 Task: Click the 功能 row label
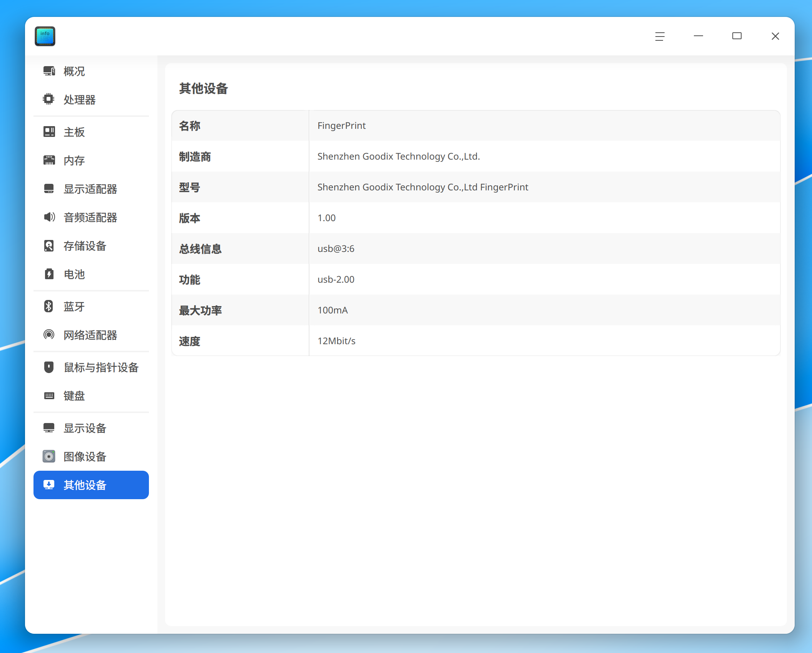coord(190,280)
